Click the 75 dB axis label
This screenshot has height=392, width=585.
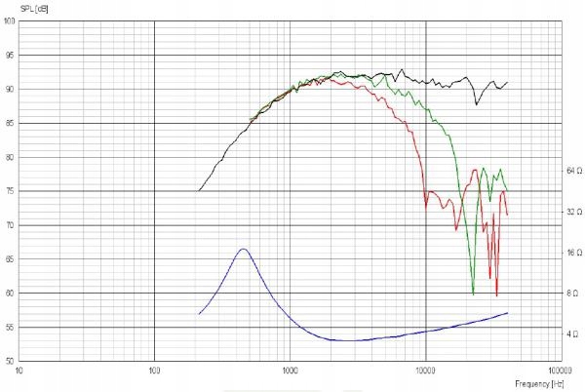pos(10,191)
